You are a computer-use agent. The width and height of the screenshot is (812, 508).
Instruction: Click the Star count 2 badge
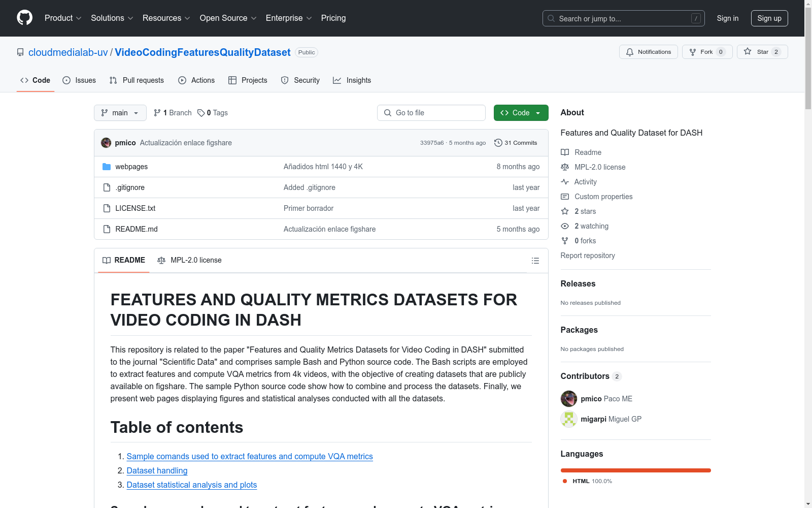pyautogui.click(x=776, y=52)
